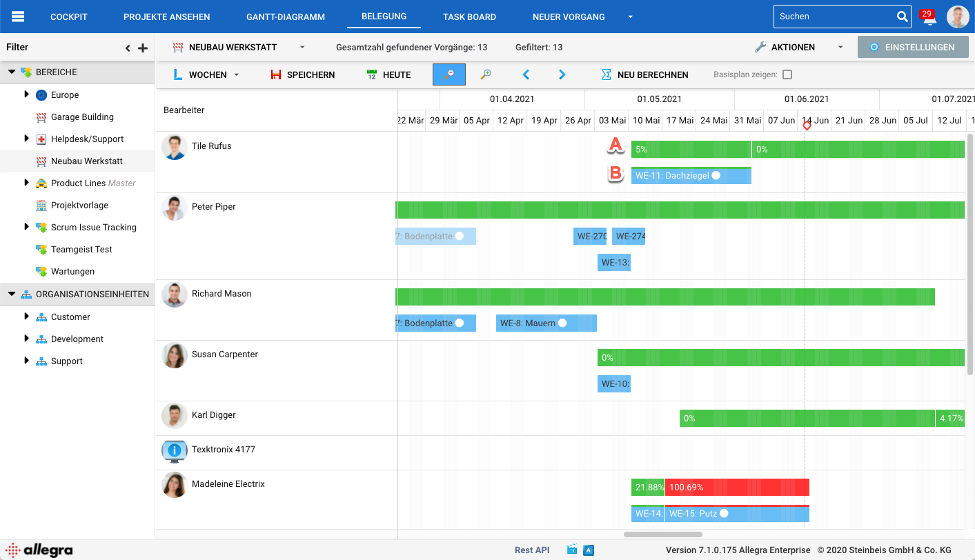Open the Task Board menu item
This screenshot has height=560, width=975.
(469, 16)
